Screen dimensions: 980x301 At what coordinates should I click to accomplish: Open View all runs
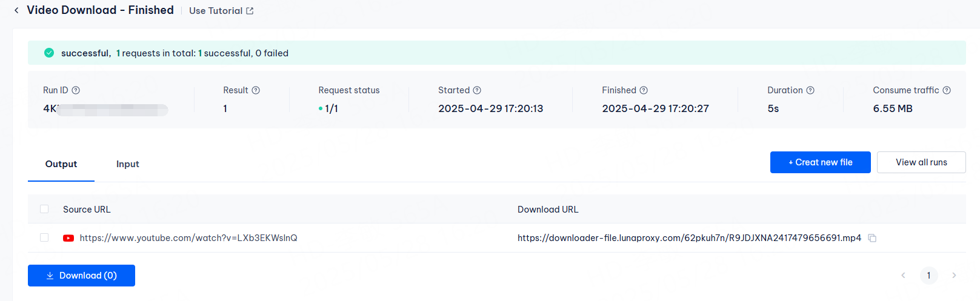(921, 162)
